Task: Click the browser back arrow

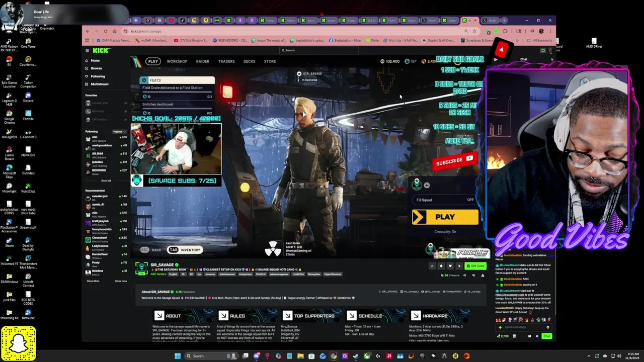Action: pos(88,31)
